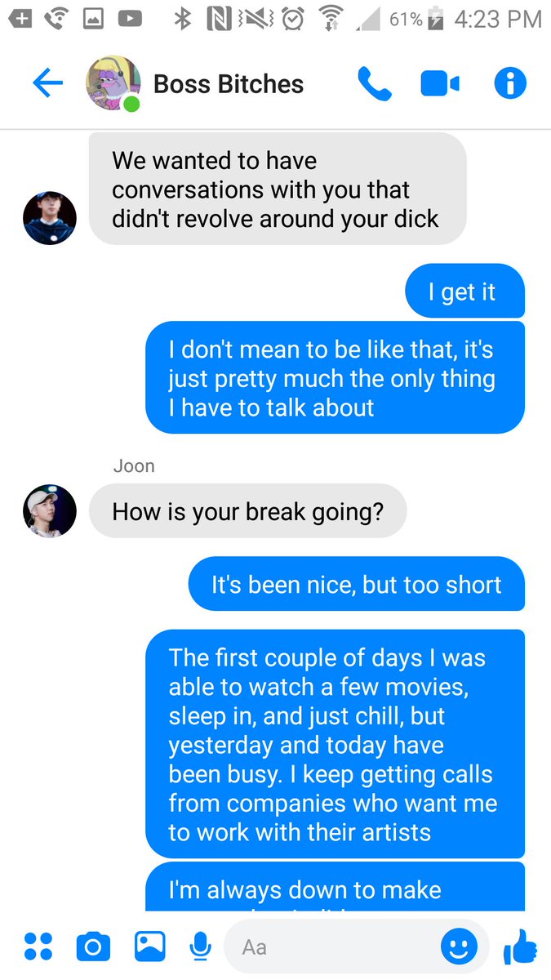Open the emoji picker smiley face

(x=459, y=947)
